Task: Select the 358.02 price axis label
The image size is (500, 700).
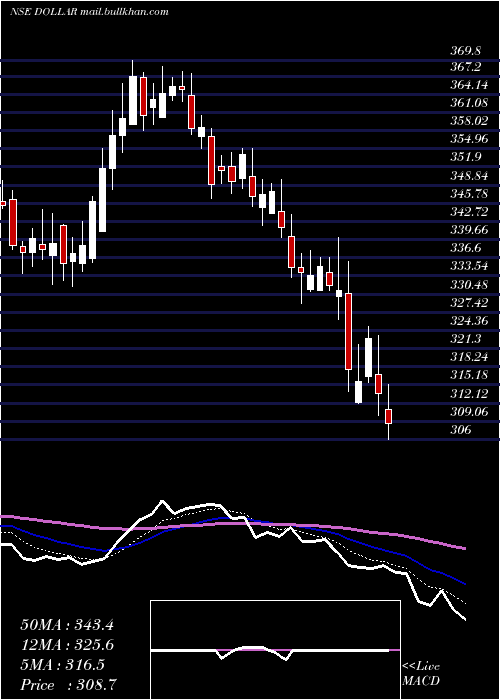Action: click(469, 121)
